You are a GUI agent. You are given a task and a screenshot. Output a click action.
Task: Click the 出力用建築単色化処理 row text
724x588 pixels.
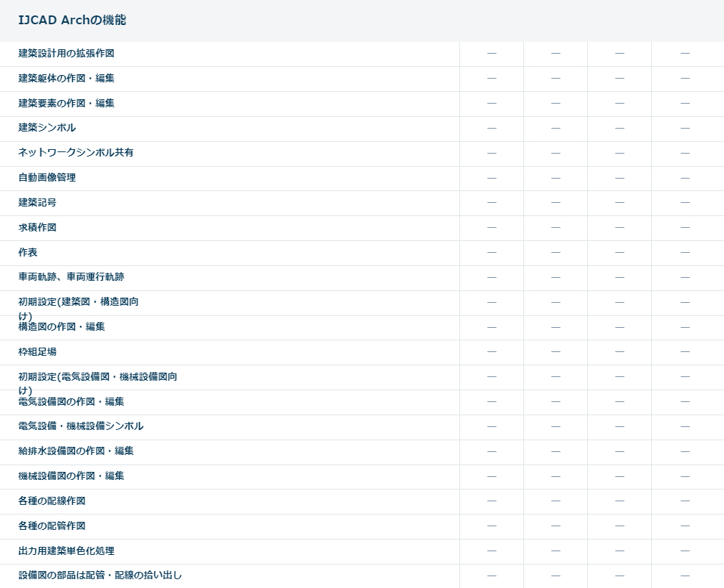click(66, 551)
